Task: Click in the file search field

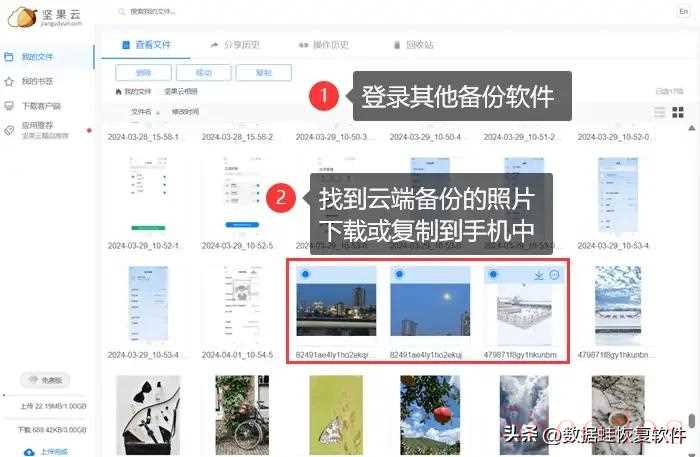Action: [x=200, y=11]
